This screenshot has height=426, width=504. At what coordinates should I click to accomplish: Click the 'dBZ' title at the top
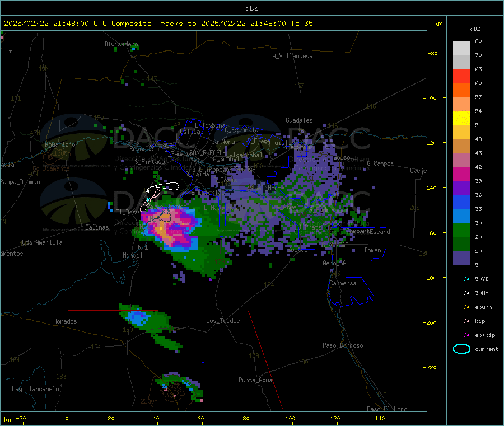click(x=251, y=8)
